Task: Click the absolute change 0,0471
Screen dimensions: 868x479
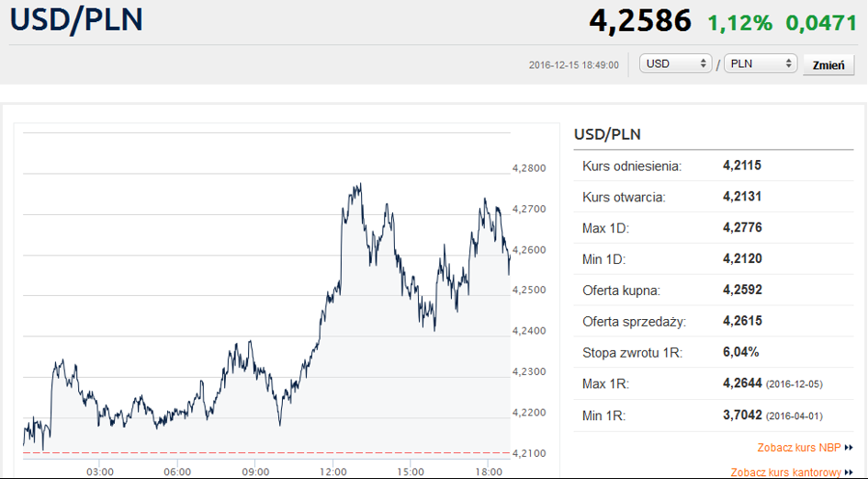Action: (821, 23)
